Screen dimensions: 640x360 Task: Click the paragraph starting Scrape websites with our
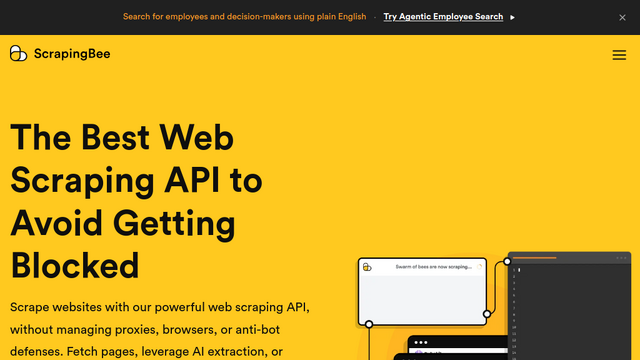pyautogui.click(x=160, y=329)
